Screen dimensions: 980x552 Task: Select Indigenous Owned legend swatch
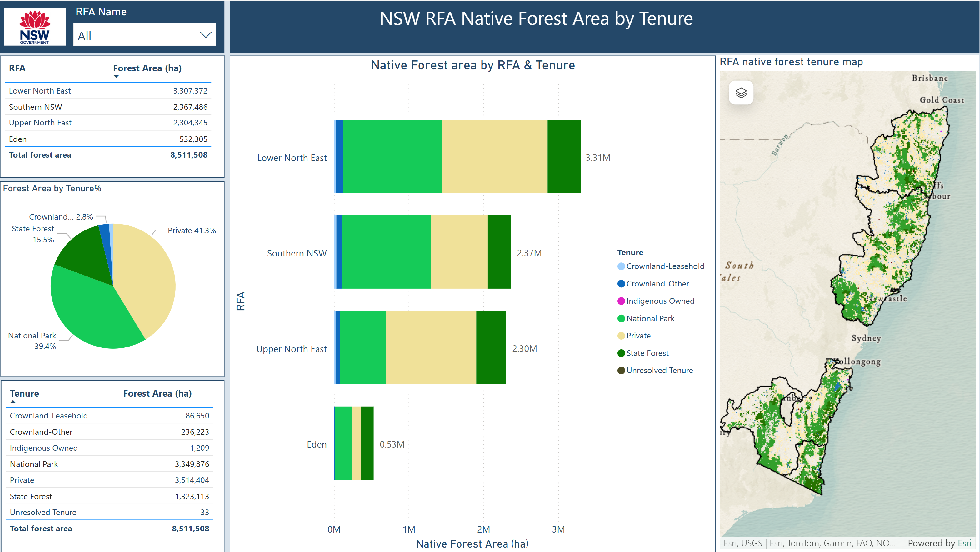coord(621,301)
